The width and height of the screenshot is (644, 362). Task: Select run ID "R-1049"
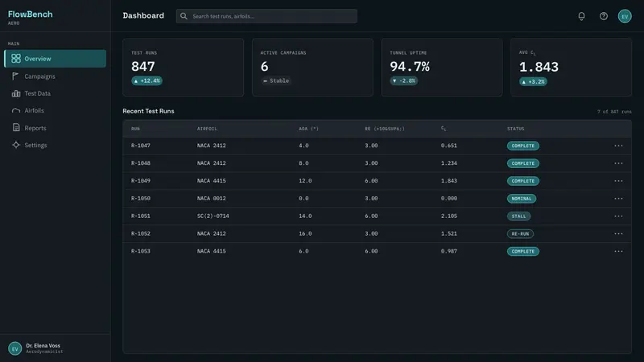(141, 181)
